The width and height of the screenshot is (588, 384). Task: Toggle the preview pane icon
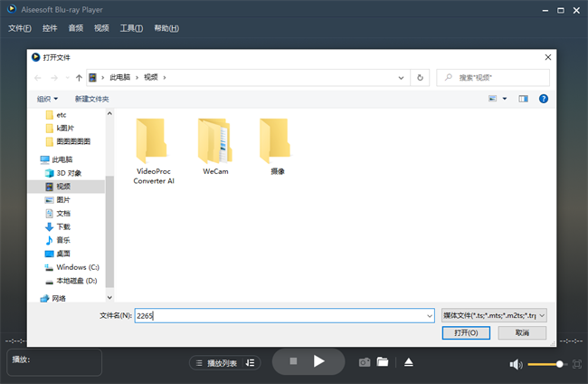point(523,99)
